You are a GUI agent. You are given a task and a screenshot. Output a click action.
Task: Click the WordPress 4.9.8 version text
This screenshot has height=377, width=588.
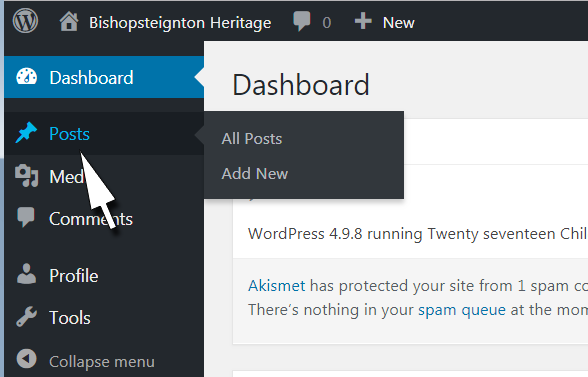click(305, 234)
